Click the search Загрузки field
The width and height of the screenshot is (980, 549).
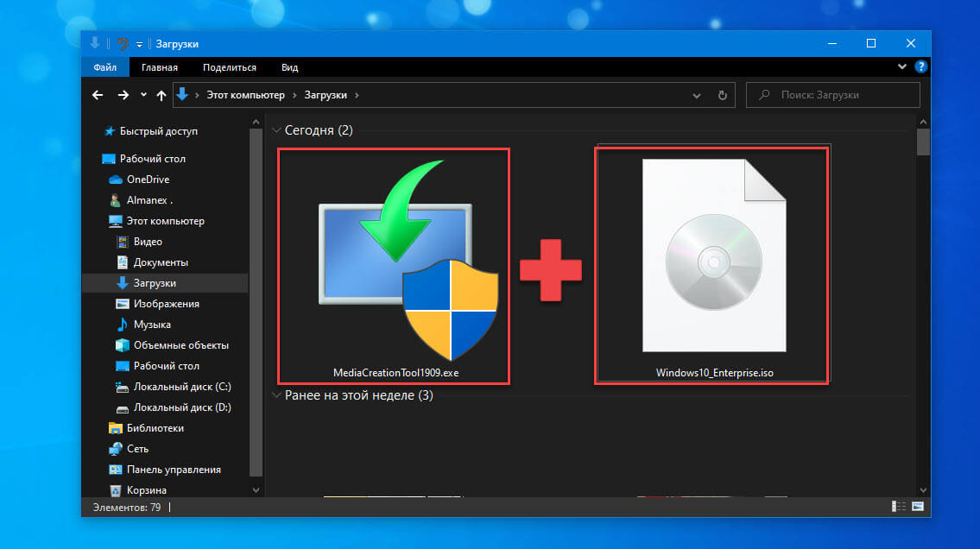(x=833, y=95)
